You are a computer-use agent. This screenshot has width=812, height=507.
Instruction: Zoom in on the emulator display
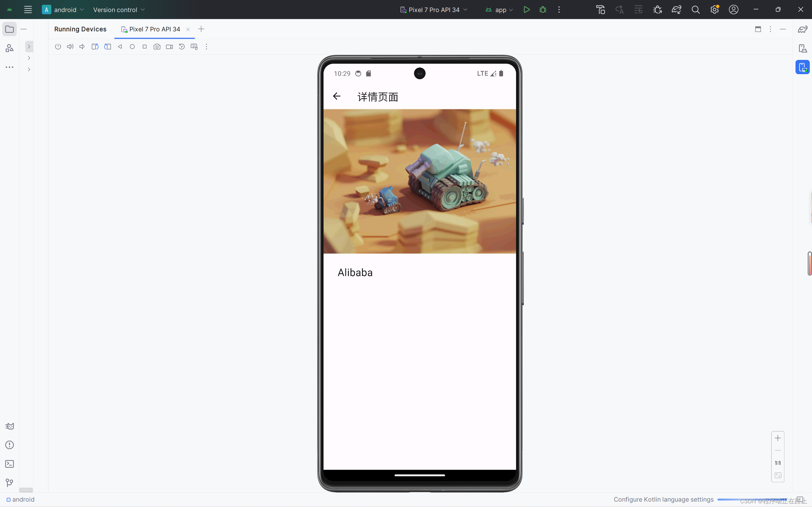[778, 438]
